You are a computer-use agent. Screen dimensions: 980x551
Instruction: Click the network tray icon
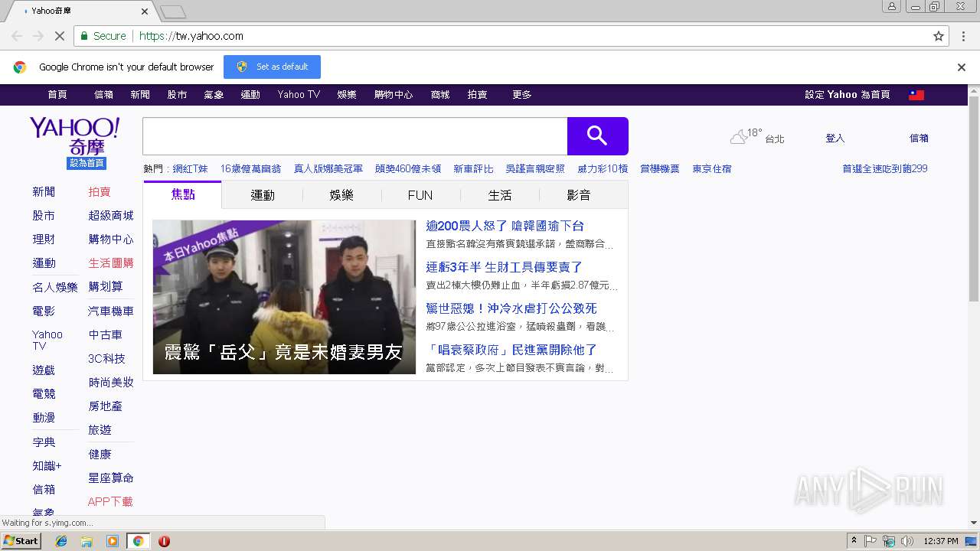click(x=889, y=541)
